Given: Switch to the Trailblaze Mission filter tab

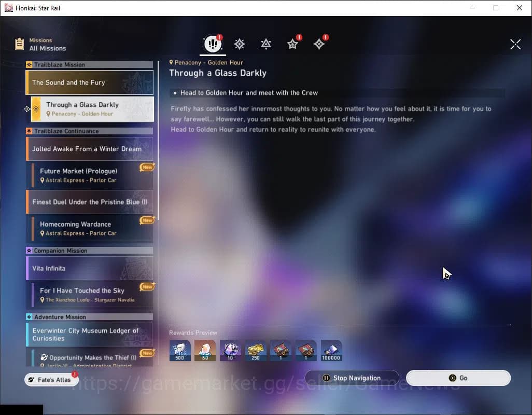Looking at the screenshot, I should click(239, 44).
